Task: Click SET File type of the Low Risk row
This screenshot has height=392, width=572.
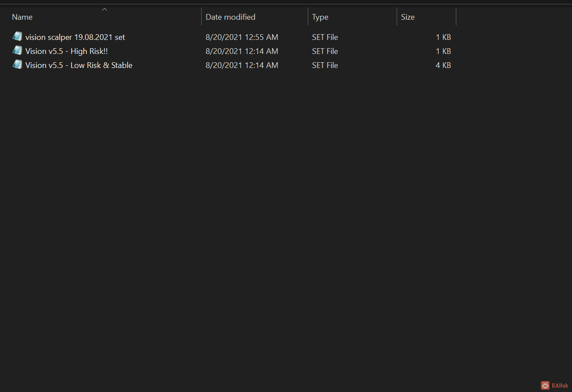Action: [325, 65]
